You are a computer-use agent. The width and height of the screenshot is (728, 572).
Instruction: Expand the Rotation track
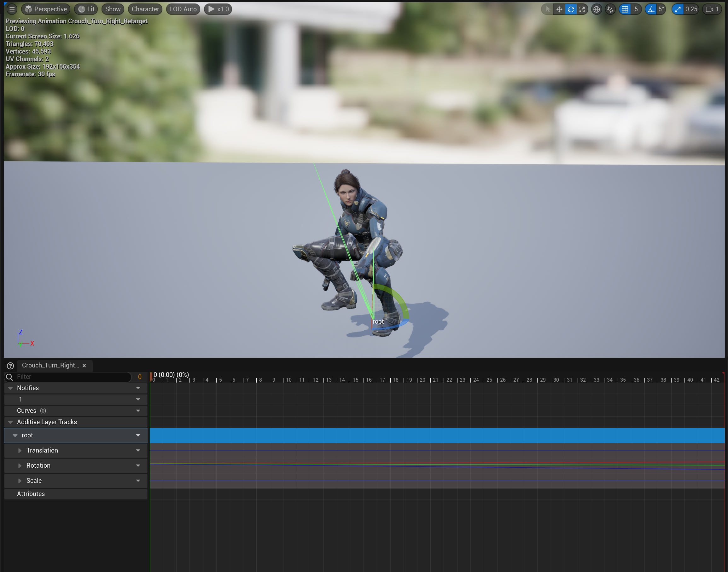[20, 465]
